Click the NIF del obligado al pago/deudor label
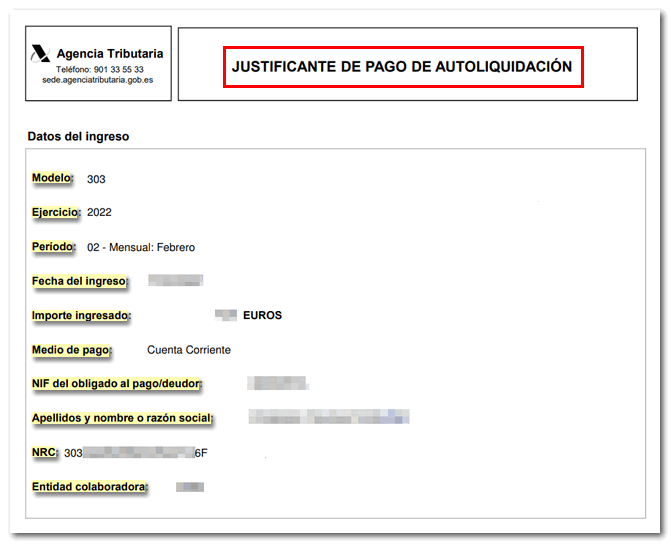This screenshot has width=671, height=544. pyautogui.click(x=117, y=384)
